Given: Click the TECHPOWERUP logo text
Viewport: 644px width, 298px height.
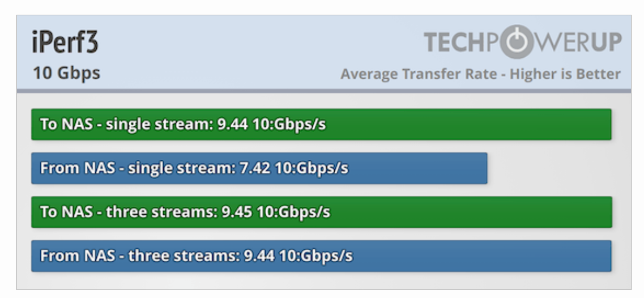Looking at the screenshot, I should pyautogui.click(x=523, y=42).
